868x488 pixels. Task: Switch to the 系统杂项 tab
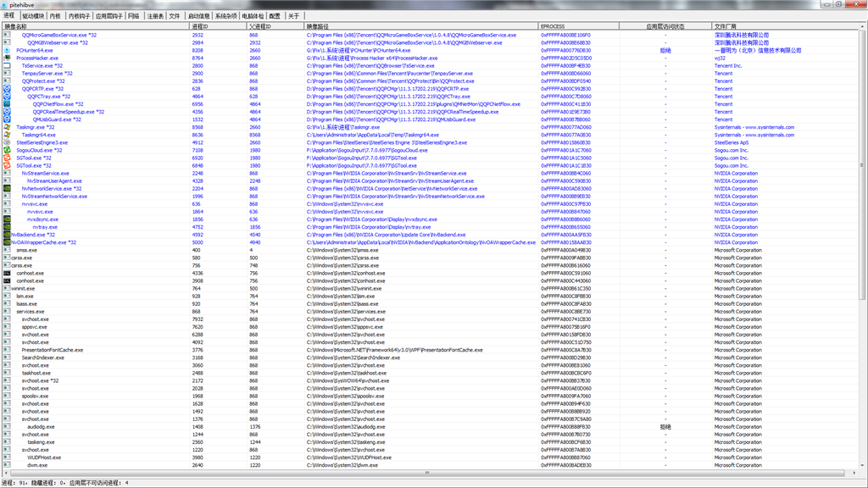coord(225,16)
